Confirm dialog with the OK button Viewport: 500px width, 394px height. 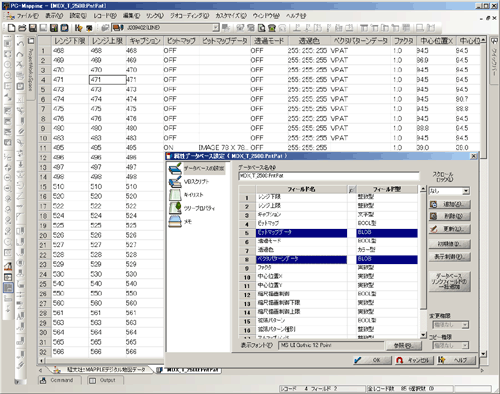[373, 360]
